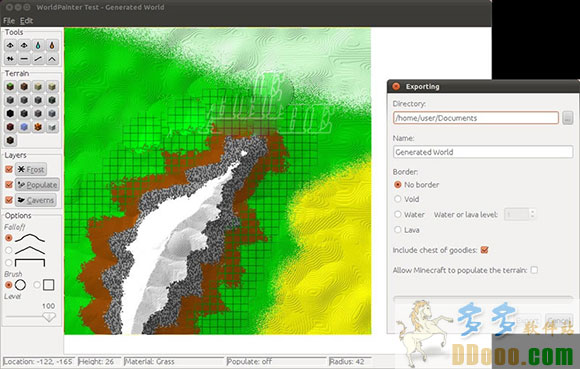Activate the Caverns layer button
Image resolution: width=580 pixels, height=369 pixels.
(36, 200)
